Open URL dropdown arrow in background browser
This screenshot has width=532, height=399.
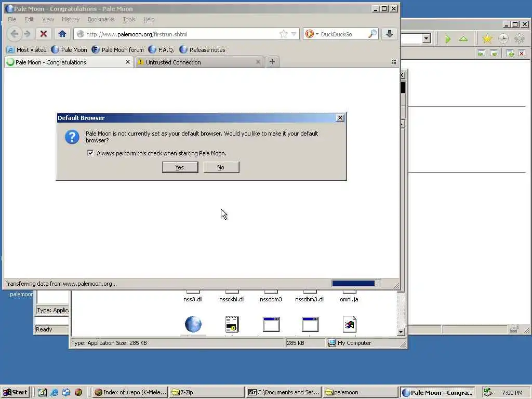[x=426, y=38]
